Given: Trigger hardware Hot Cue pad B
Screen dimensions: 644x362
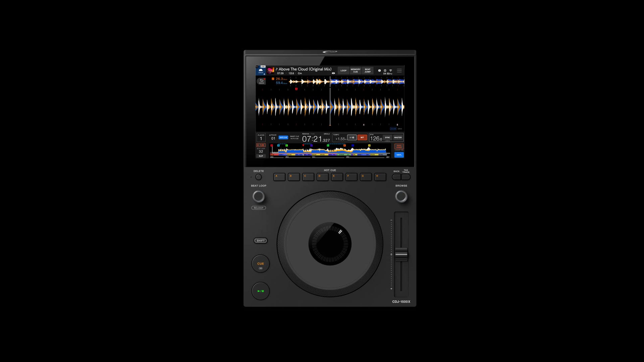Looking at the screenshot, I should pyautogui.click(x=294, y=177).
